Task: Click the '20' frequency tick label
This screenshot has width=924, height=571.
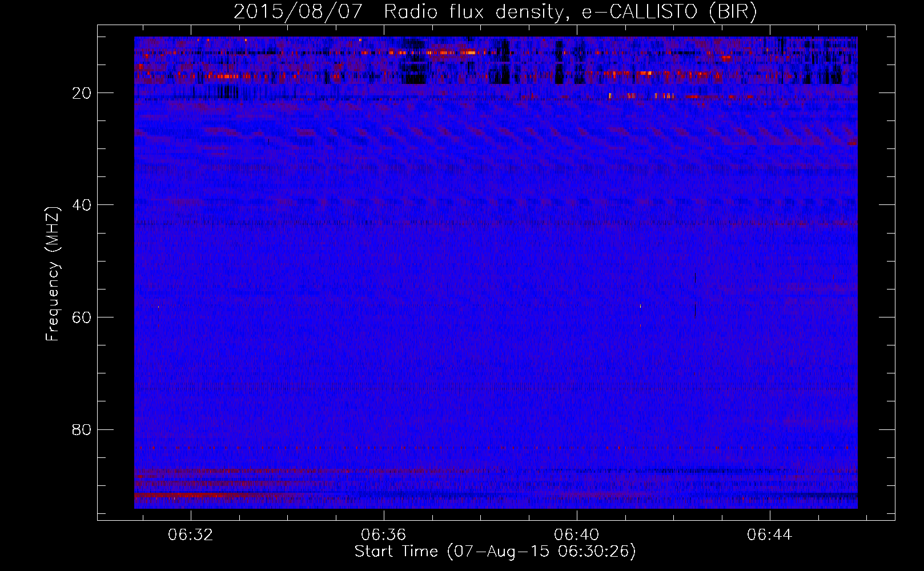Action: pos(82,93)
